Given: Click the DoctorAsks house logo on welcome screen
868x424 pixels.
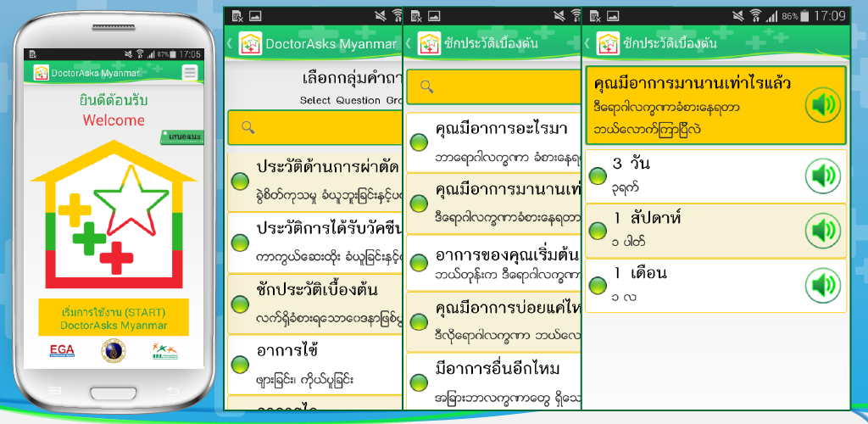Looking at the screenshot, I should pyautogui.click(x=114, y=215).
